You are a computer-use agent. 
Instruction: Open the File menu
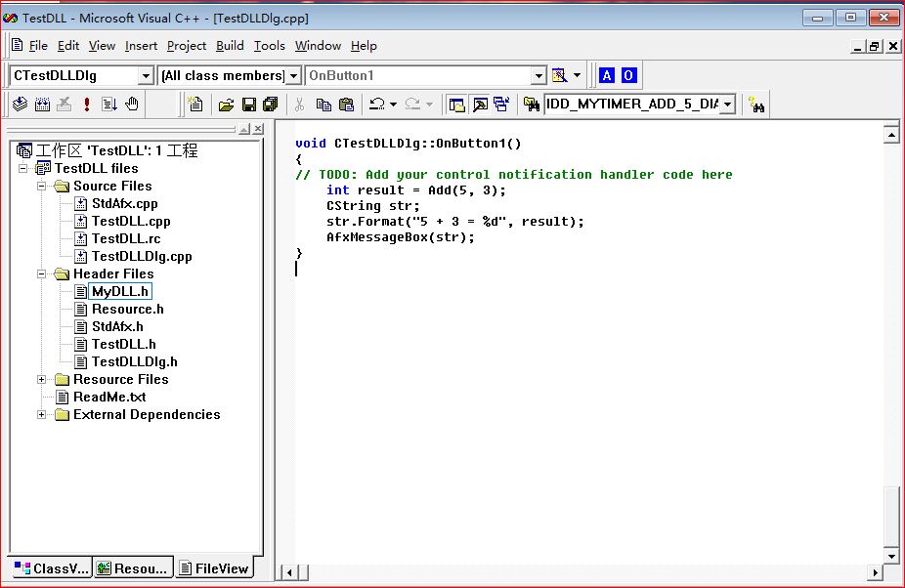tap(38, 46)
